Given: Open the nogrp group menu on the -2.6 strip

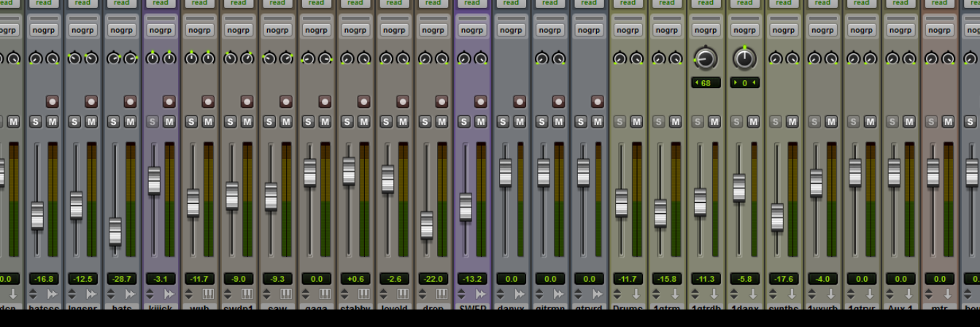Looking at the screenshot, I should tap(394, 30).
